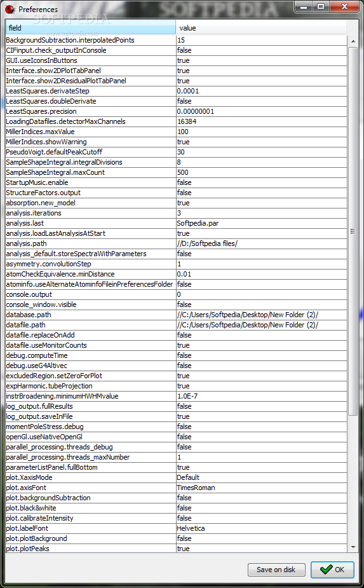Select the plot.labelFont value Helvetica

point(261,528)
